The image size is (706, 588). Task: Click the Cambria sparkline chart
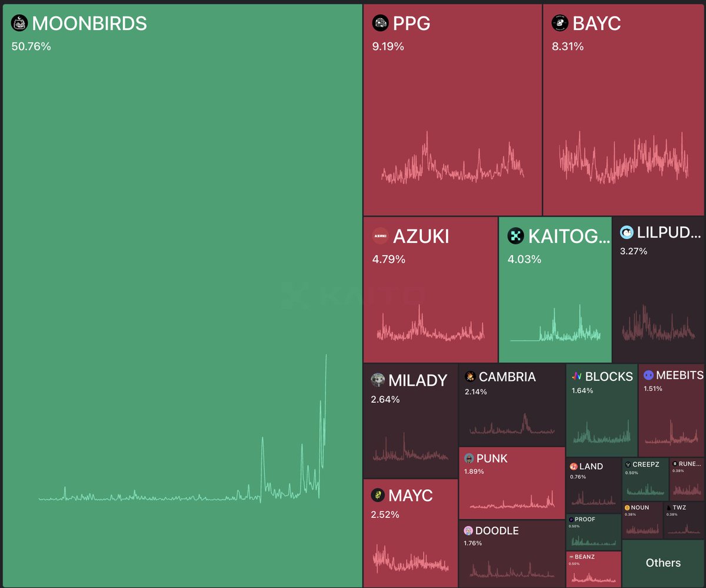512,423
